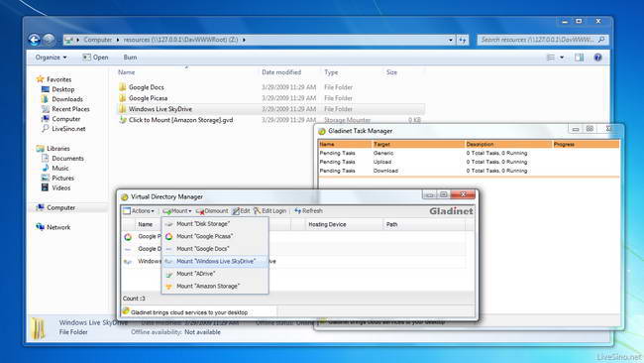The height and width of the screenshot is (363, 644).
Task: Click the Gladinet Task Manager title icon
Action: tap(322, 131)
